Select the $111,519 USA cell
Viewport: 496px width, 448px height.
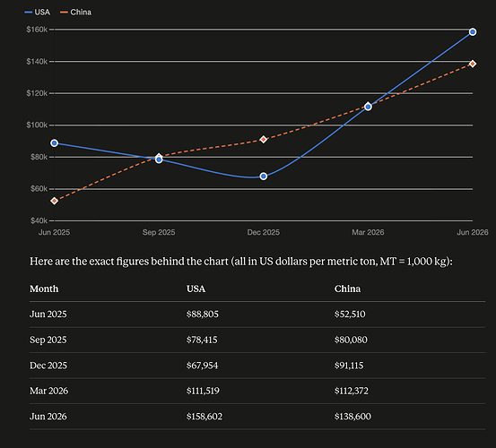point(203,391)
